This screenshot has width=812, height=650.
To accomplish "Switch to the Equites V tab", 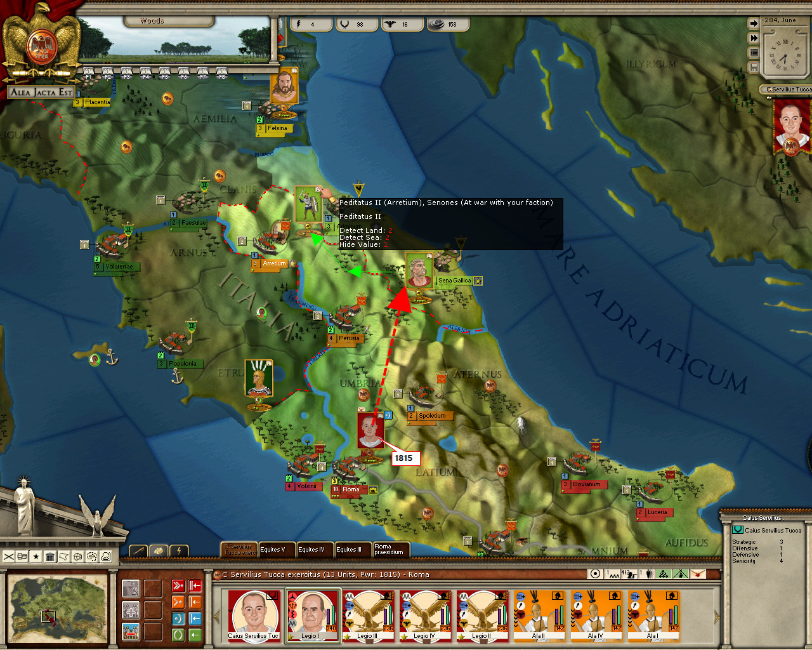I will pos(275,550).
